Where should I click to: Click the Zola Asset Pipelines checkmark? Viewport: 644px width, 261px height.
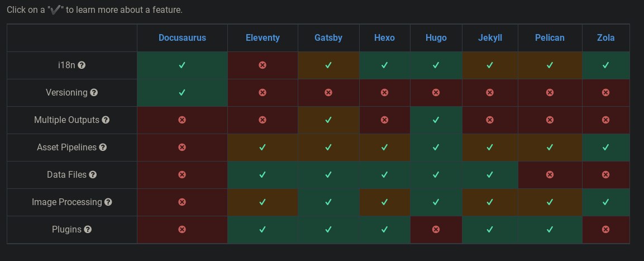pos(606,147)
